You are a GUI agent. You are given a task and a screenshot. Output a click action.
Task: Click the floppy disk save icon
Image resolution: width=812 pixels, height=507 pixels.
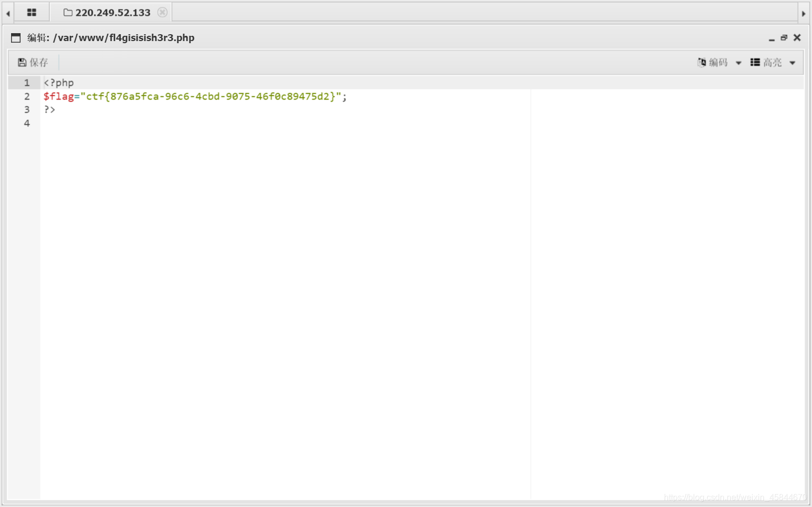tap(21, 62)
